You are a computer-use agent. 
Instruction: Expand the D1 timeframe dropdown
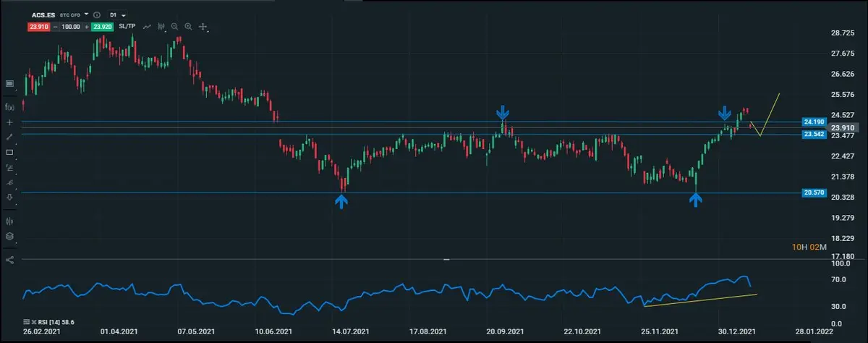tap(116, 14)
